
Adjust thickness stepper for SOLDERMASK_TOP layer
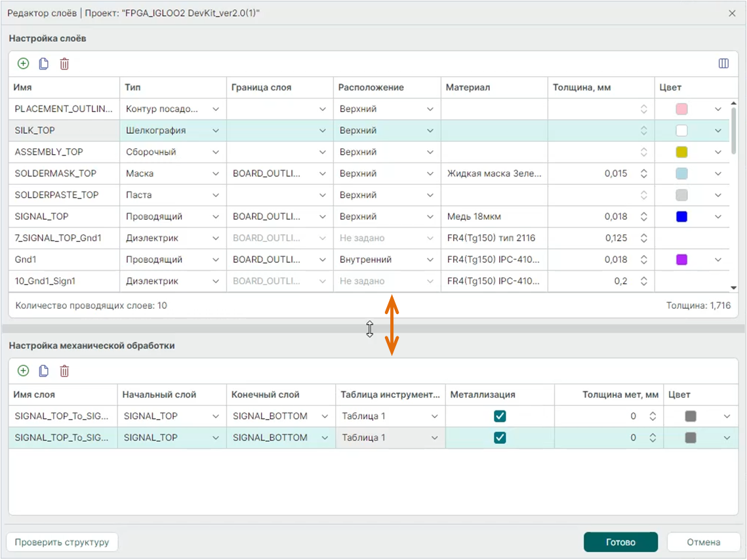[x=643, y=174]
